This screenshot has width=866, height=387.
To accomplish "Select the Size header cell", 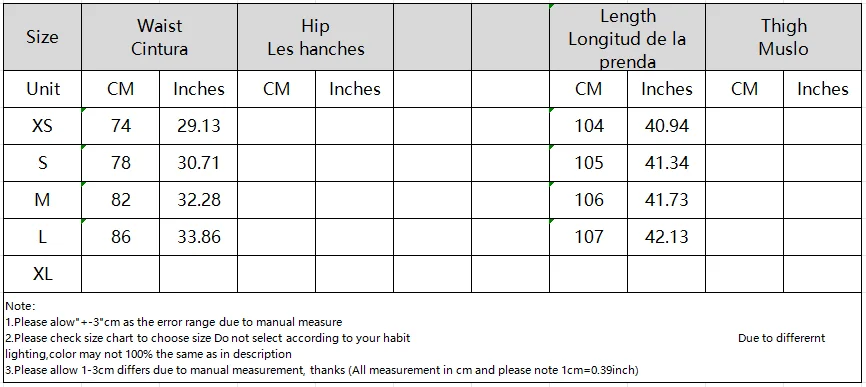I will [x=43, y=37].
